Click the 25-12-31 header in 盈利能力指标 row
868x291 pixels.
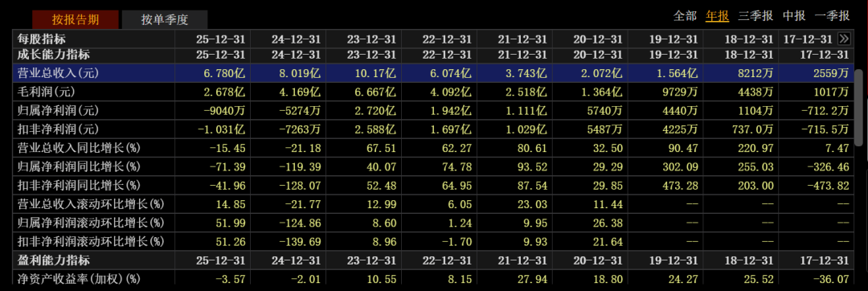click(x=220, y=260)
